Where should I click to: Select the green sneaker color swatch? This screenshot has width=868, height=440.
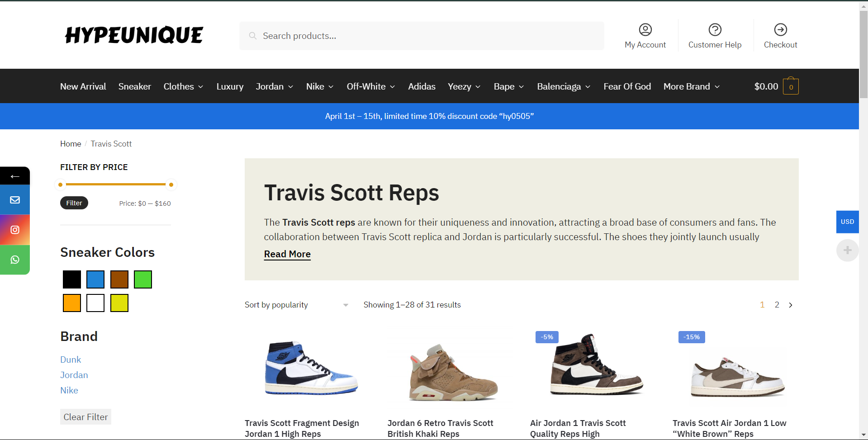tap(143, 279)
